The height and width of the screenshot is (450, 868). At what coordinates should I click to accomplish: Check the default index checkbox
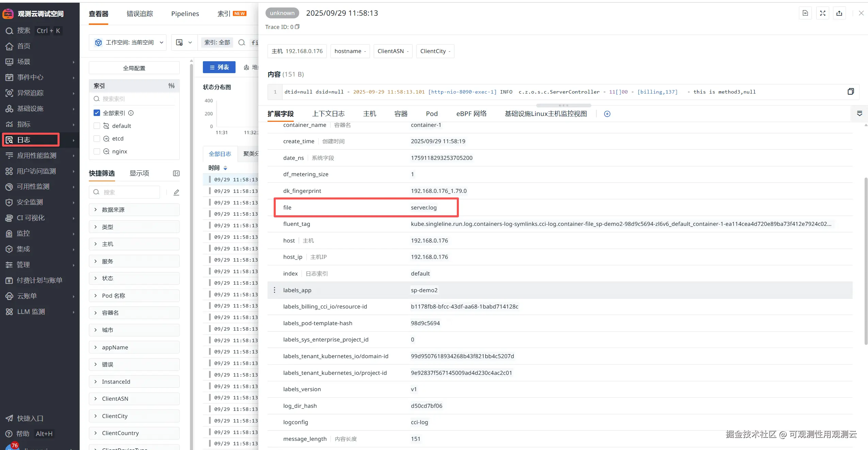[x=97, y=126]
